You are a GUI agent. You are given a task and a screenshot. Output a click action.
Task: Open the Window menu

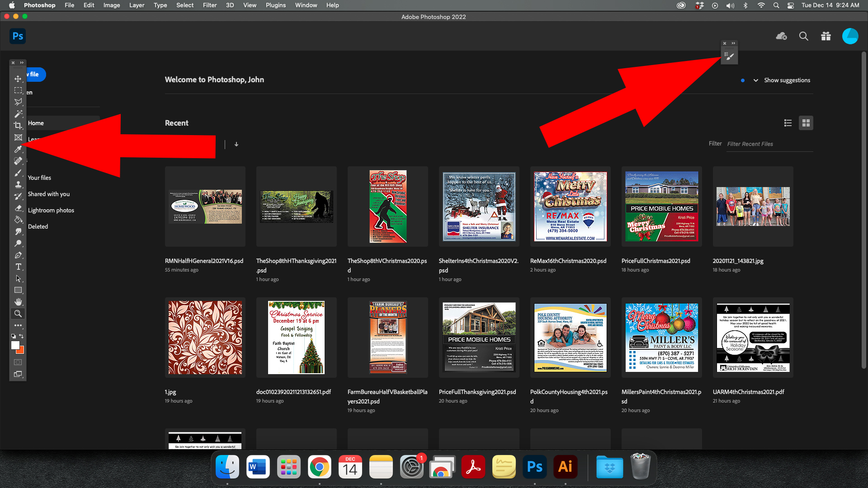tap(306, 5)
